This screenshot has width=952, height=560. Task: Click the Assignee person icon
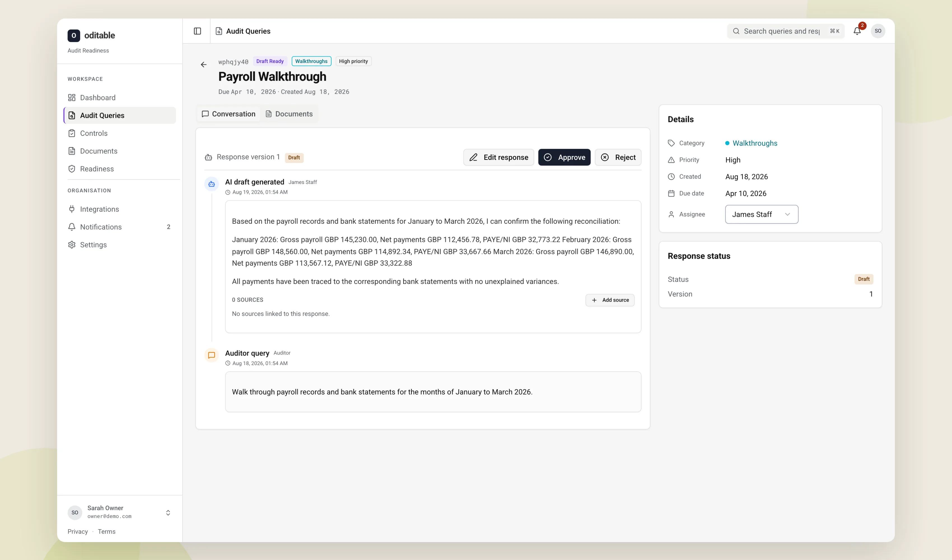coord(671,214)
